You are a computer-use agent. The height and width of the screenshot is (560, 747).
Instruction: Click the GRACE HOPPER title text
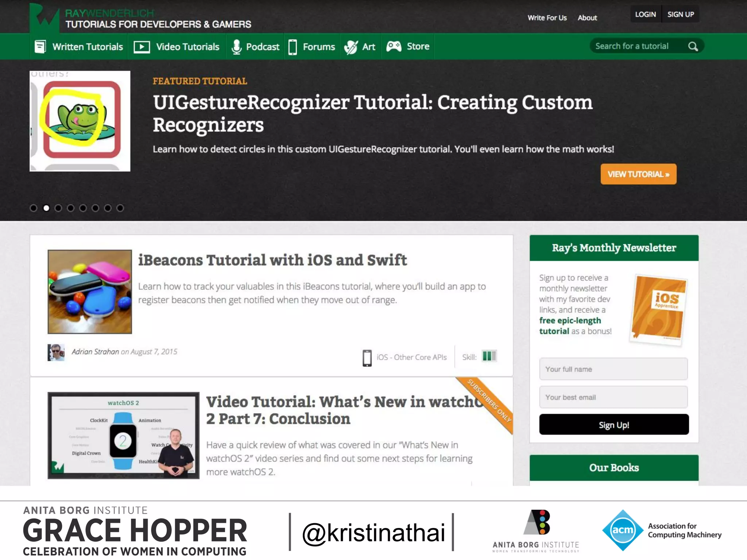click(135, 530)
